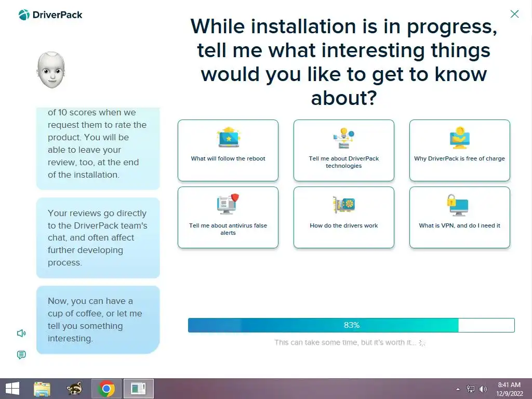Close the DriverPack window with X
The width and height of the screenshot is (532, 399).
(514, 14)
